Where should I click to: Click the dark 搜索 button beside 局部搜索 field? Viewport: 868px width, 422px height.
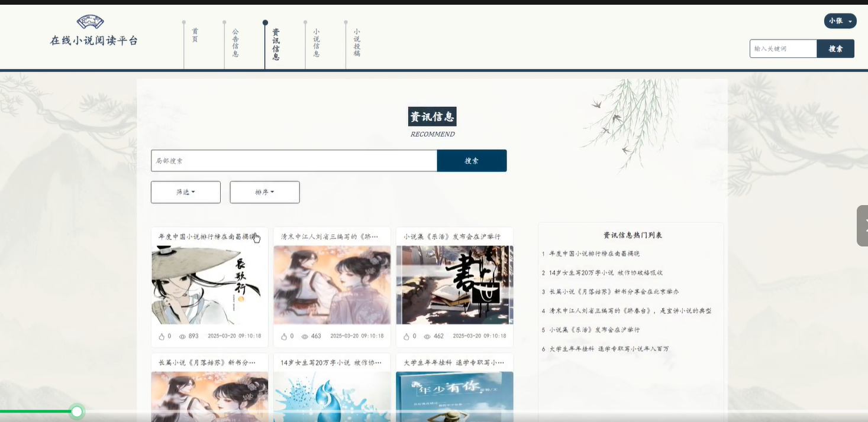(x=472, y=161)
